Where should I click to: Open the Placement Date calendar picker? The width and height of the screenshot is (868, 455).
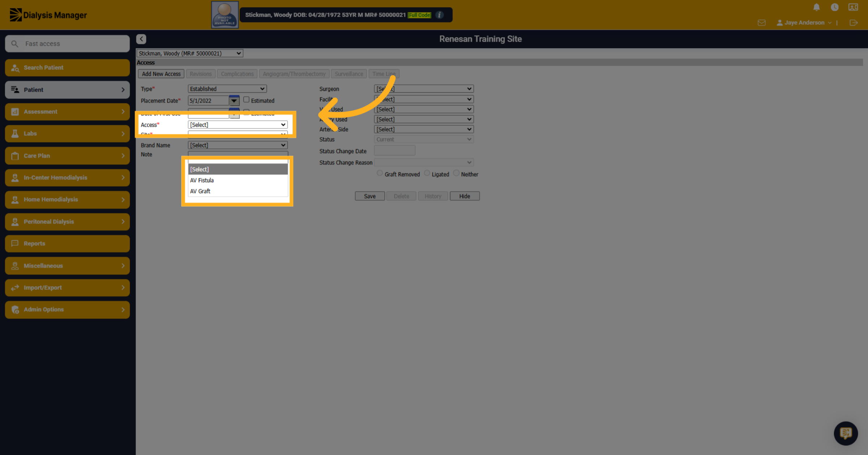tap(234, 101)
